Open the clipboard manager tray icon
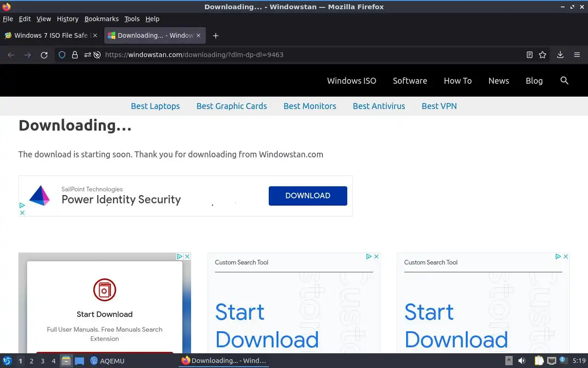 click(539, 361)
